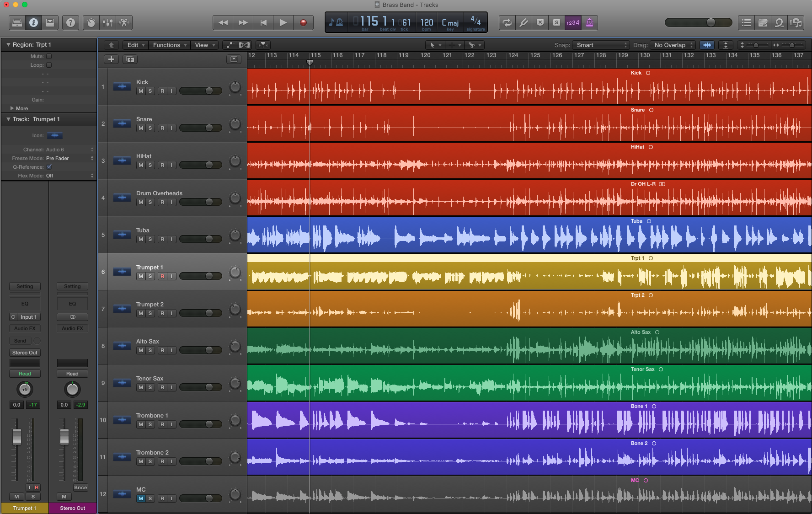Toggle Solo mode in control bar
The width and height of the screenshot is (812, 514).
[556, 22]
